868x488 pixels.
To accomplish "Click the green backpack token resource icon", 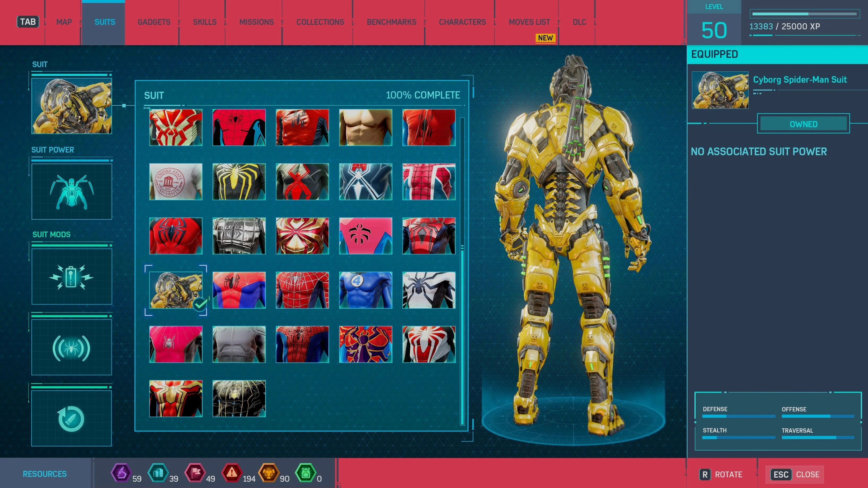I will pyautogui.click(x=305, y=473).
